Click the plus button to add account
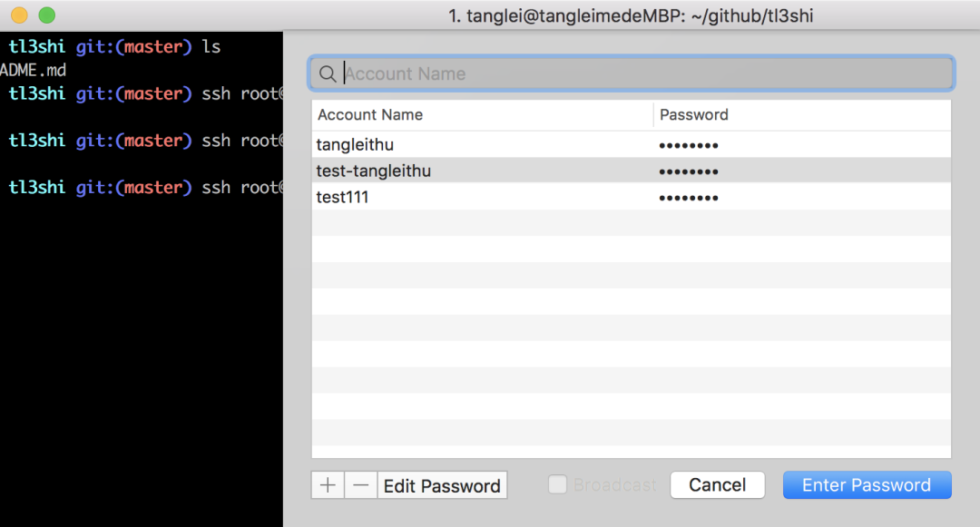The height and width of the screenshot is (527, 980). (328, 485)
